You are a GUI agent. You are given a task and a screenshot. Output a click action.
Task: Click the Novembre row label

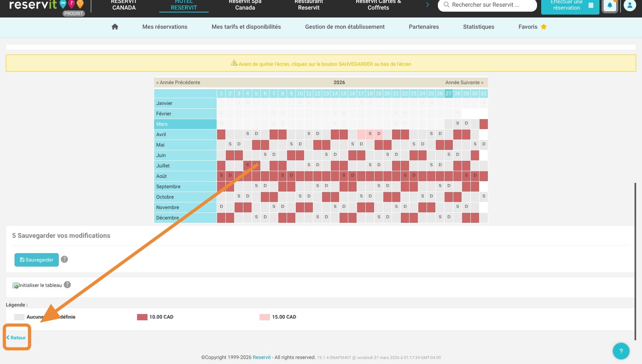click(185, 207)
